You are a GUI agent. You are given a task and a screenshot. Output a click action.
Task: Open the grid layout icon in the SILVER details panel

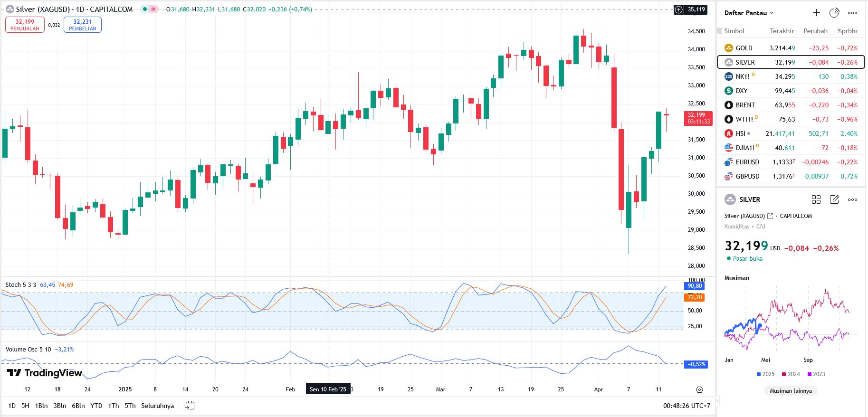816,199
